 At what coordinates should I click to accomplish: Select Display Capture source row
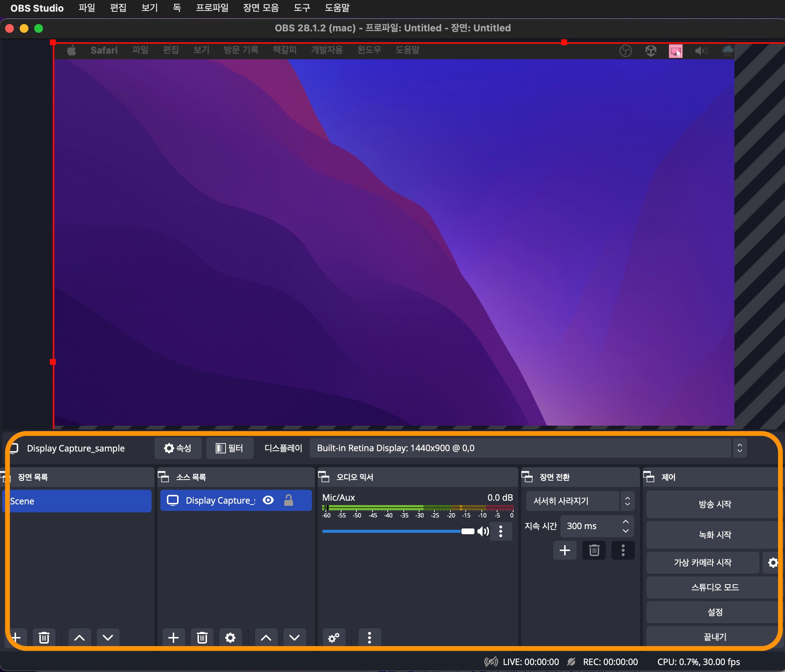tap(236, 500)
